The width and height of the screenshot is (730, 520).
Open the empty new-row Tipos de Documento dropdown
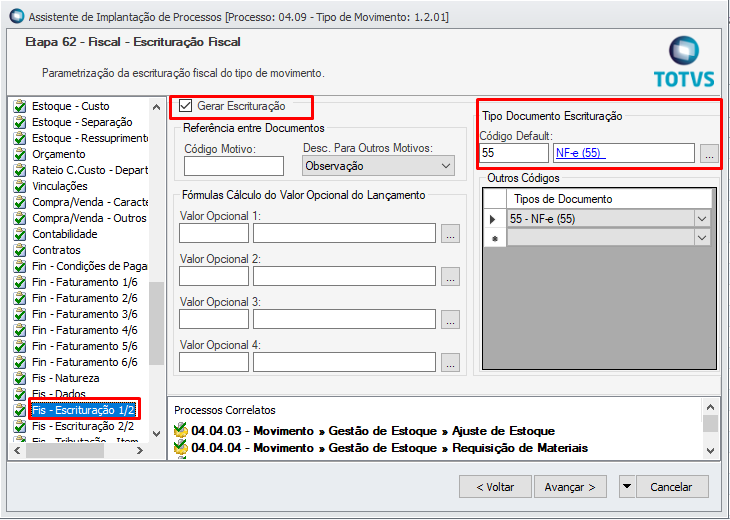point(702,238)
